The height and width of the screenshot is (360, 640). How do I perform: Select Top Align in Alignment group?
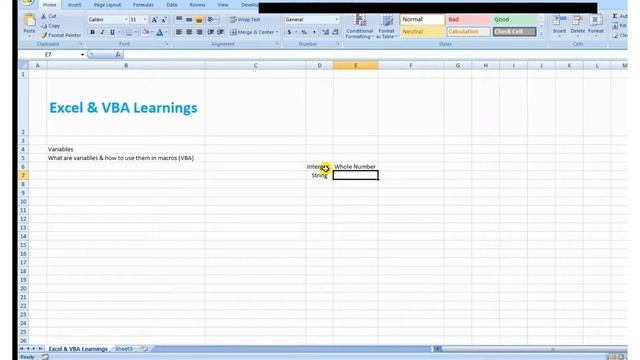pyautogui.click(x=179, y=20)
